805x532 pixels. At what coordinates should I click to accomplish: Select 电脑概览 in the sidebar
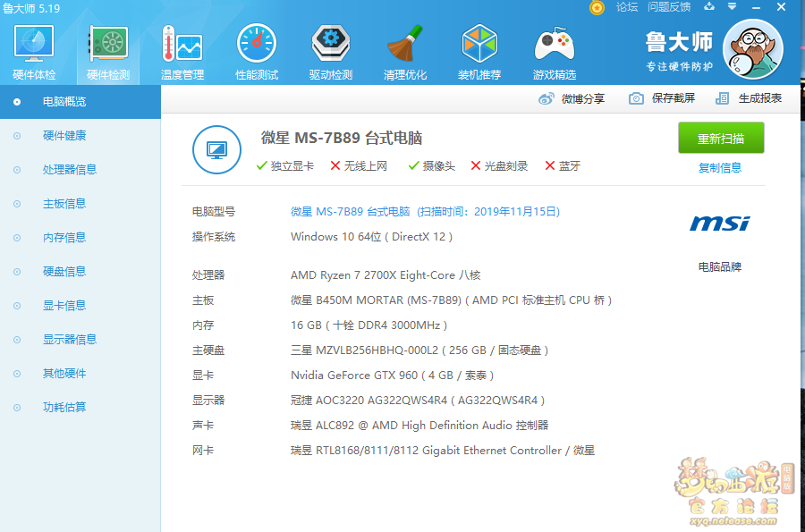(x=80, y=102)
